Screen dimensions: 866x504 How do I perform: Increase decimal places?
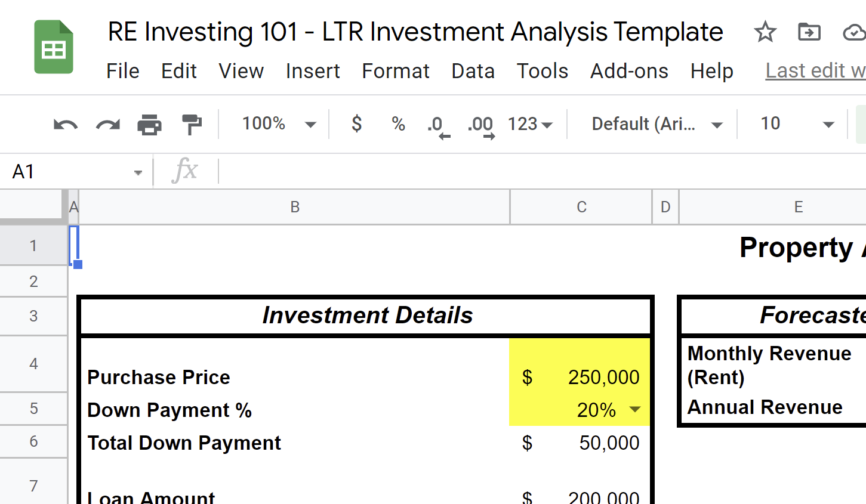(x=481, y=126)
